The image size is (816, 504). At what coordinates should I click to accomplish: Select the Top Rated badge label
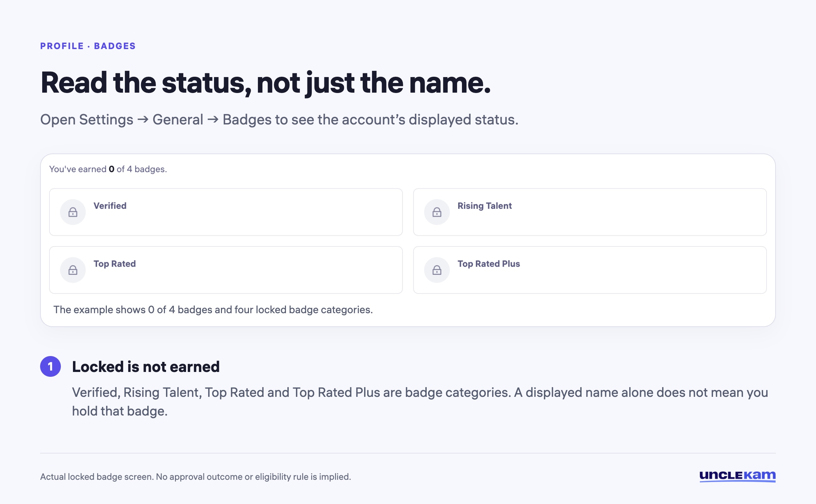pos(114,264)
